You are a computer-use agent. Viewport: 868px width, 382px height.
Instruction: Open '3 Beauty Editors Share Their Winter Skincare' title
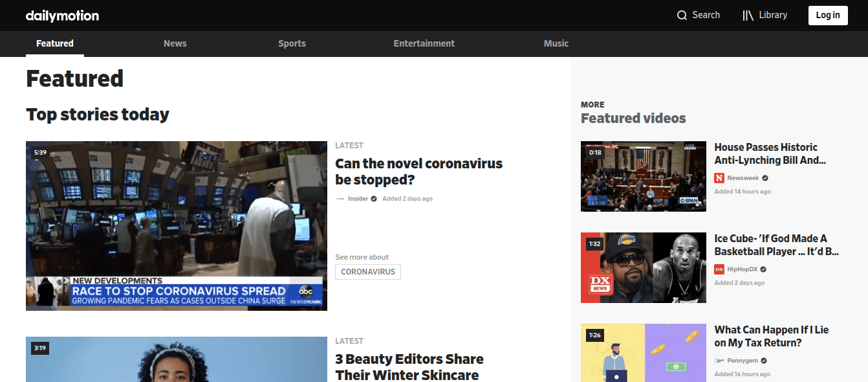(x=409, y=367)
